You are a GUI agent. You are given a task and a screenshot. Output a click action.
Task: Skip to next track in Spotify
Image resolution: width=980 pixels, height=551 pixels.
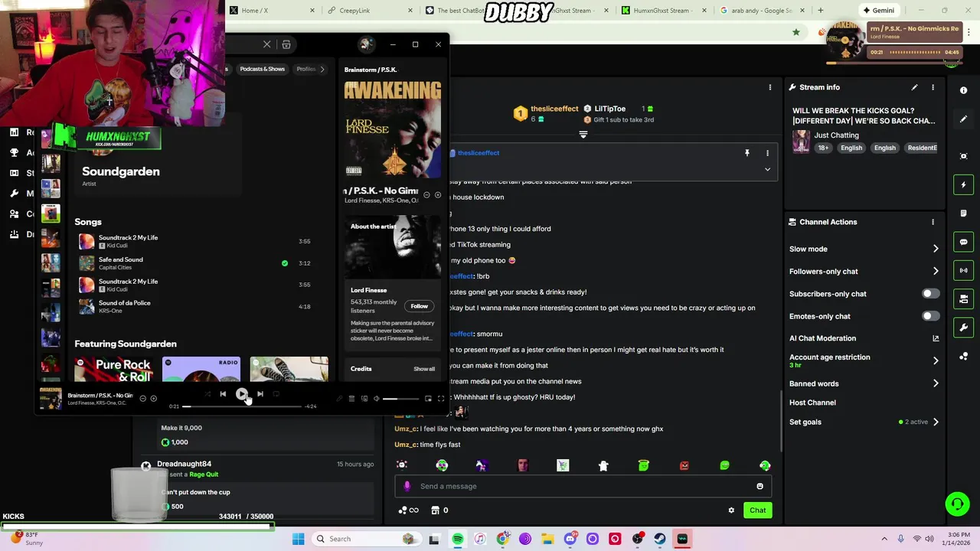pyautogui.click(x=260, y=394)
